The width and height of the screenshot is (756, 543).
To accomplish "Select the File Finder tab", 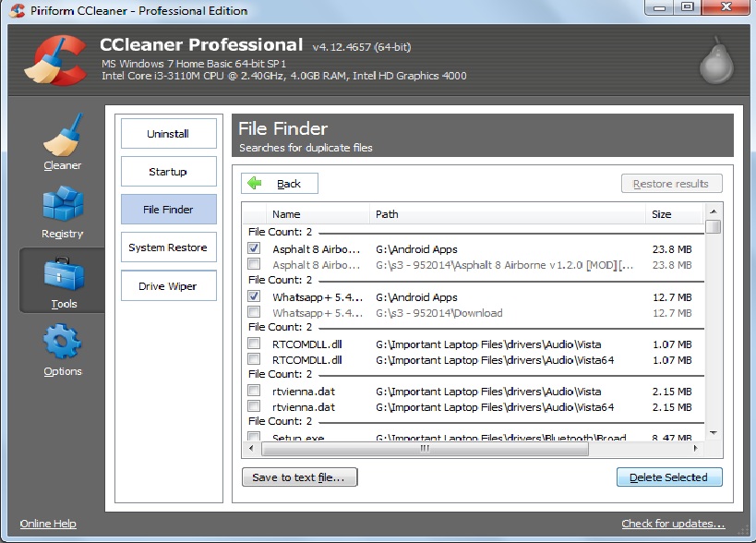I will tap(169, 210).
